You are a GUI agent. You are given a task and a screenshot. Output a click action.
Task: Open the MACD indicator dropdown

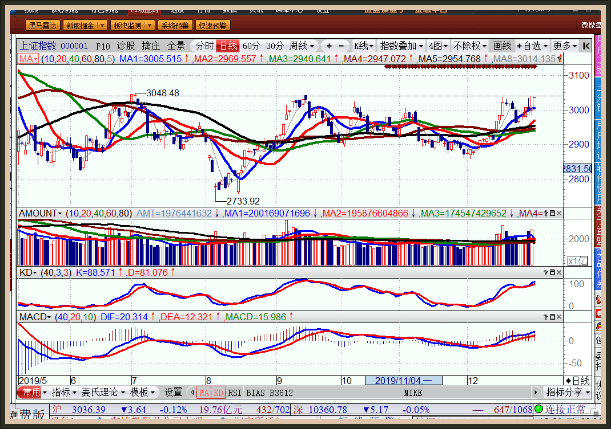35,317
